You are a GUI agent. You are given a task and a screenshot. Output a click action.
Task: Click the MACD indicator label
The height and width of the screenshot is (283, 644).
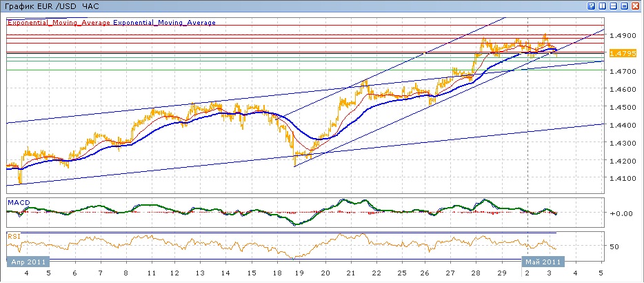click(x=19, y=202)
